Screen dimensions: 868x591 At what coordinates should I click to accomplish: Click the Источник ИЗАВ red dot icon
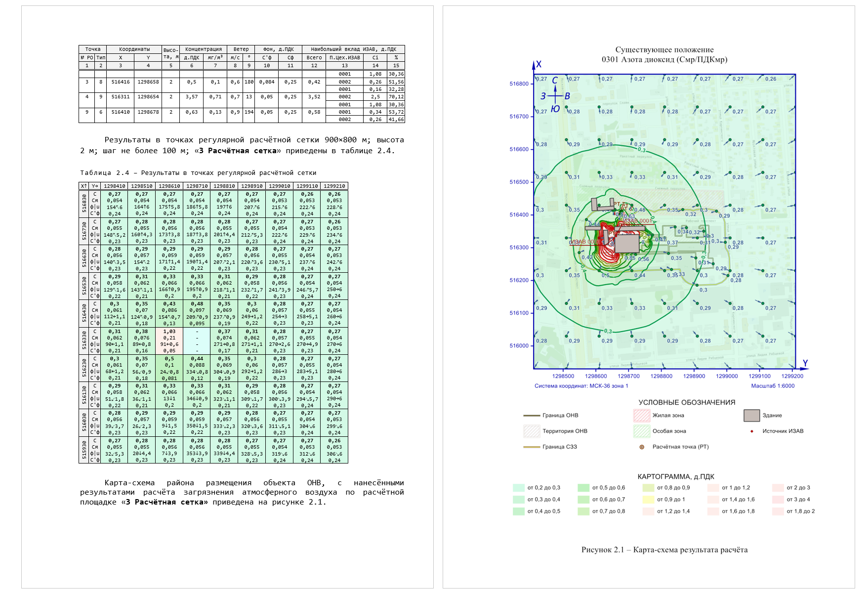(x=752, y=431)
